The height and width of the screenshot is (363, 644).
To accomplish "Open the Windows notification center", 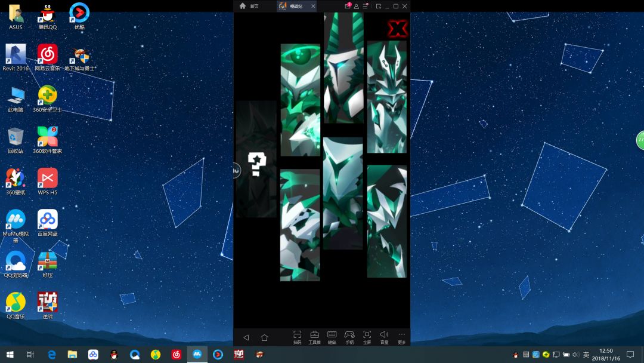I will (630, 355).
